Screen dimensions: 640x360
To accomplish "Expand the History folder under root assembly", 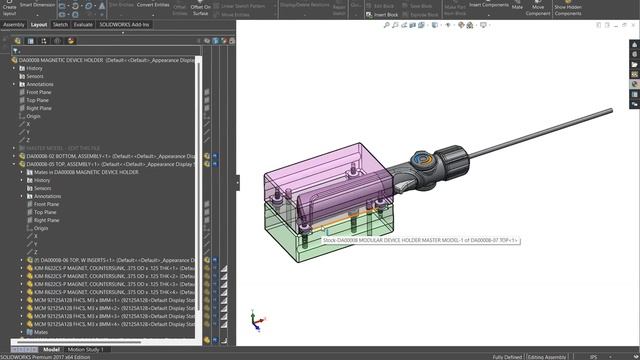I will click(14, 68).
